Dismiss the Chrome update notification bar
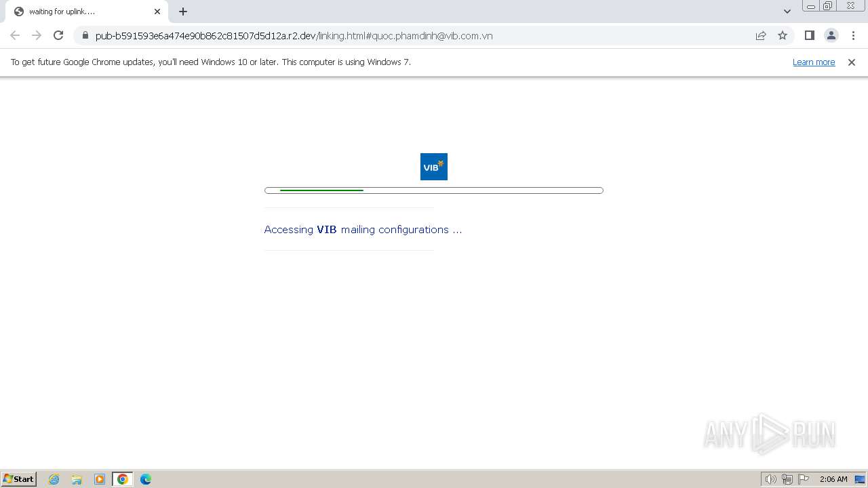Viewport: 868px width, 488px height. 852,62
